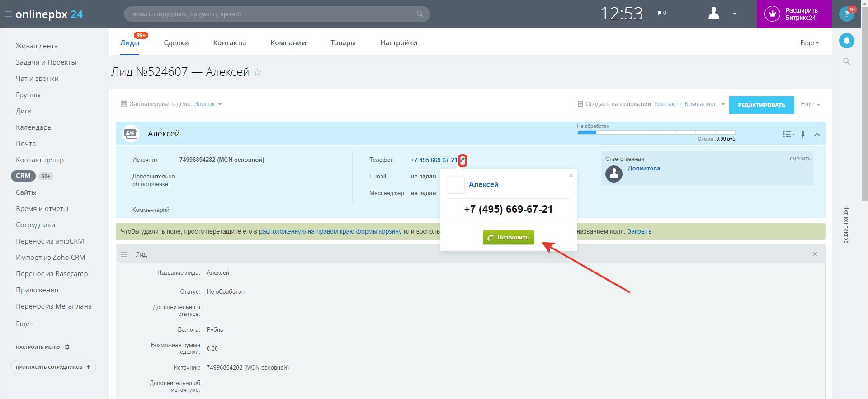Open the user profile avatar icon
868x399 pixels.
click(714, 14)
